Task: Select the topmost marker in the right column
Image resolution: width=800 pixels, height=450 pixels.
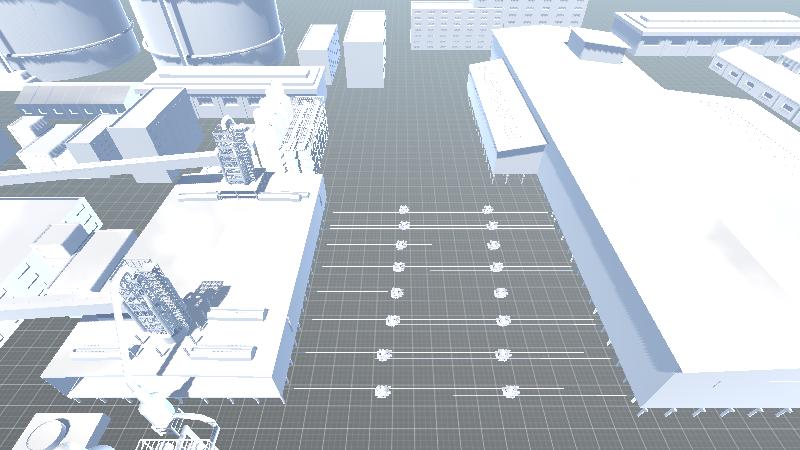Action: [488, 210]
